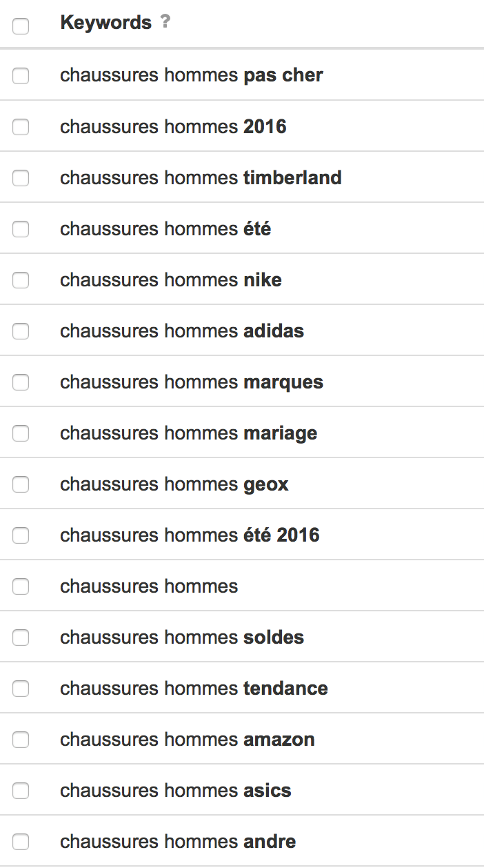Select the 'chaussures hommes asics' keyword text
Image resolution: width=484 pixels, height=868 pixels.
[175, 791]
